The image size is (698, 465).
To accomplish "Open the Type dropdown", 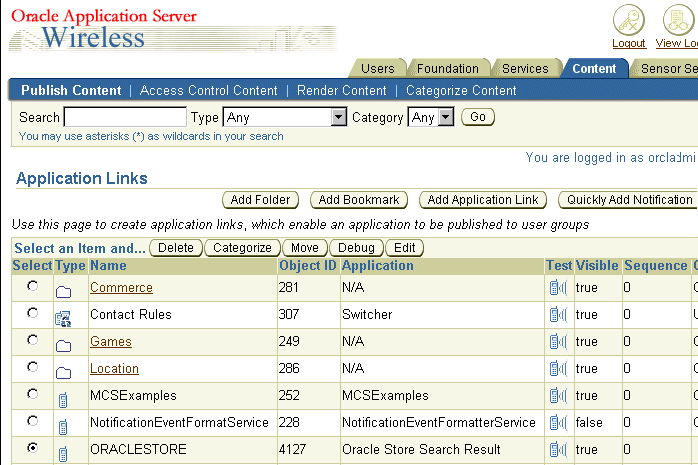I will [x=285, y=117].
